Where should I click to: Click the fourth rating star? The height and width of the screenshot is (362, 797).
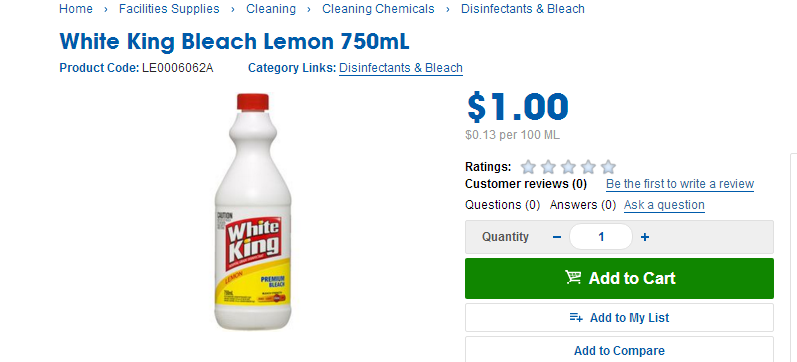coord(588,167)
